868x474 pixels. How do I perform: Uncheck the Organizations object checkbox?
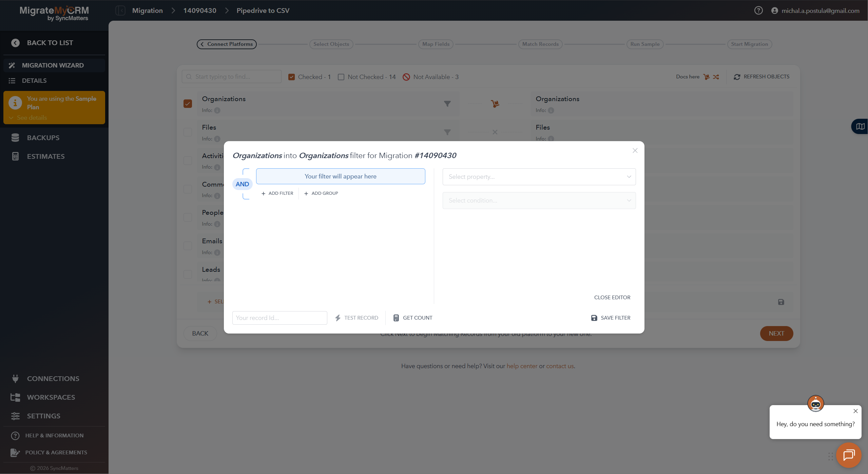click(188, 103)
